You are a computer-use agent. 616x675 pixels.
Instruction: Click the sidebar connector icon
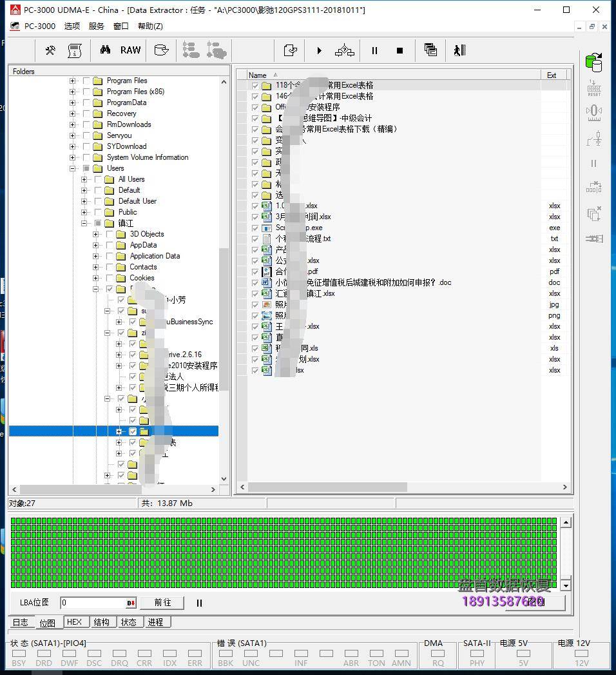tap(594, 239)
